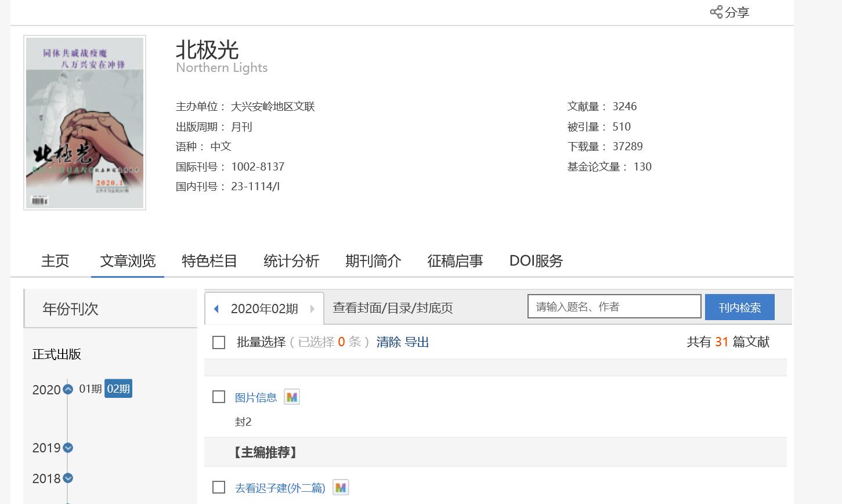Go to next issue with right arrow
The height and width of the screenshot is (504, 842).
tap(312, 309)
